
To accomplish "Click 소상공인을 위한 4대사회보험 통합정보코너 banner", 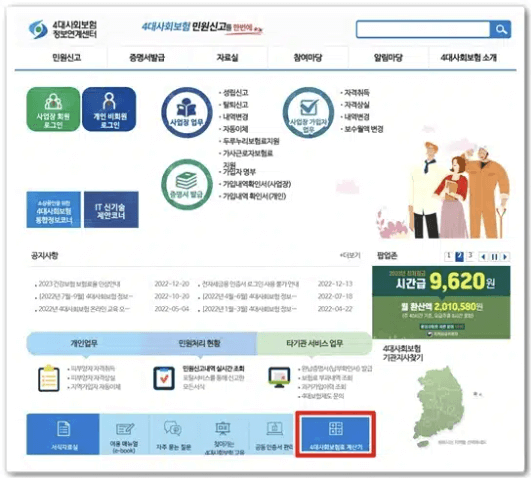I will (x=54, y=210).
